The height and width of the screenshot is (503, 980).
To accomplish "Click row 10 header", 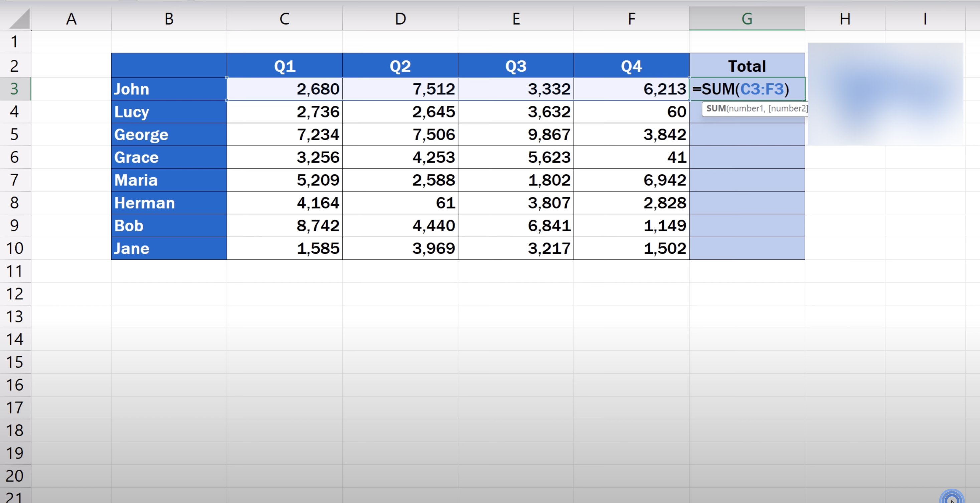I will [14, 248].
